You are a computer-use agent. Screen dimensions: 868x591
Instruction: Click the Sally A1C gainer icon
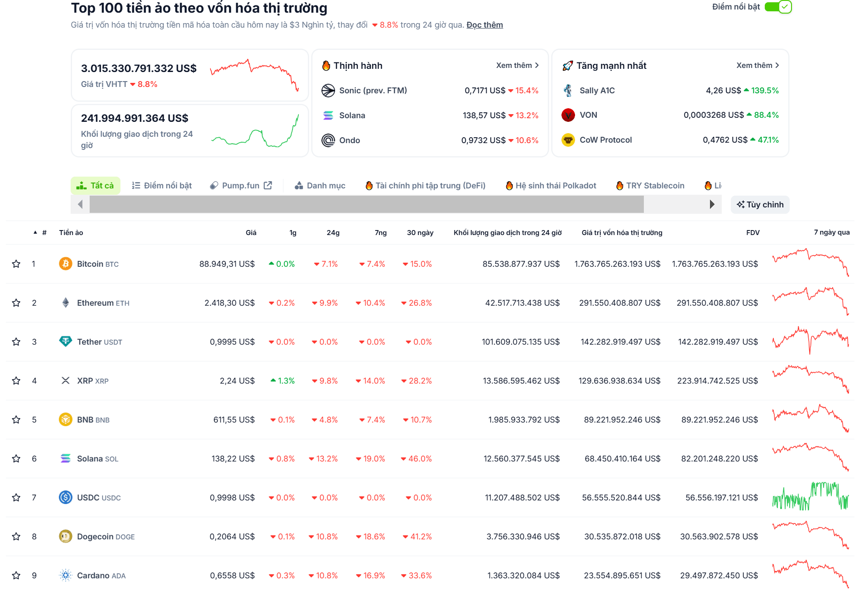click(x=568, y=91)
